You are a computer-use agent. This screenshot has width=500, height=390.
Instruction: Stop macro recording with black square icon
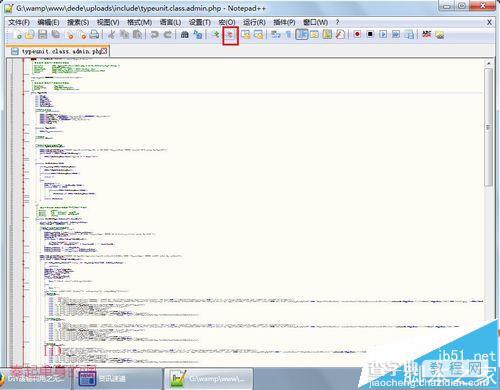point(370,35)
